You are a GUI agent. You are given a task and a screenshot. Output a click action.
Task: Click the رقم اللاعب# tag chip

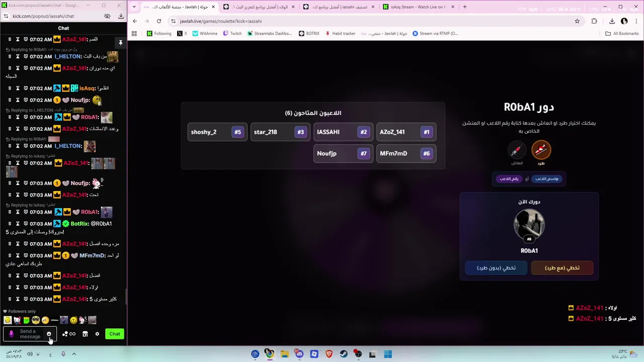pyautogui.click(x=509, y=179)
